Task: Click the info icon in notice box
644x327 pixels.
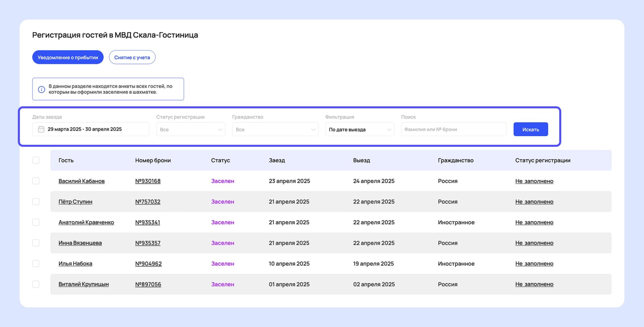Action: (41, 89)
